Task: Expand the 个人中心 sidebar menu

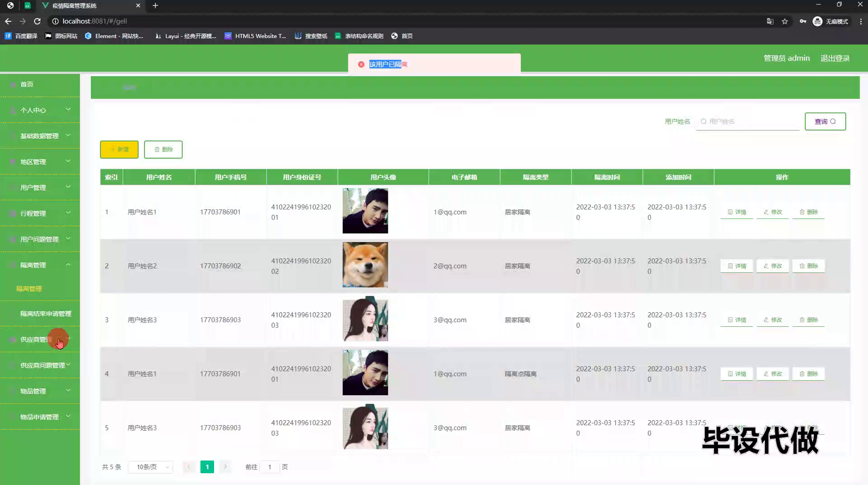Action: click(x=40, y=110)
